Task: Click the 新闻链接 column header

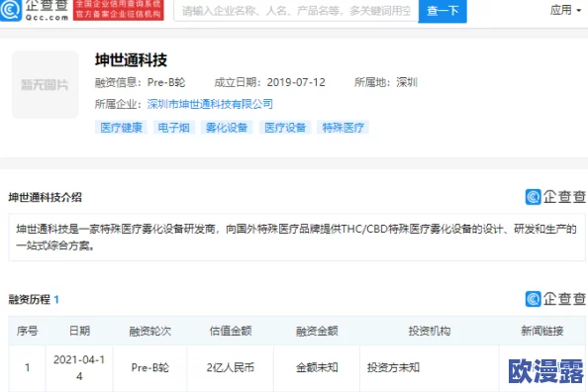Action: coord(542,331)
